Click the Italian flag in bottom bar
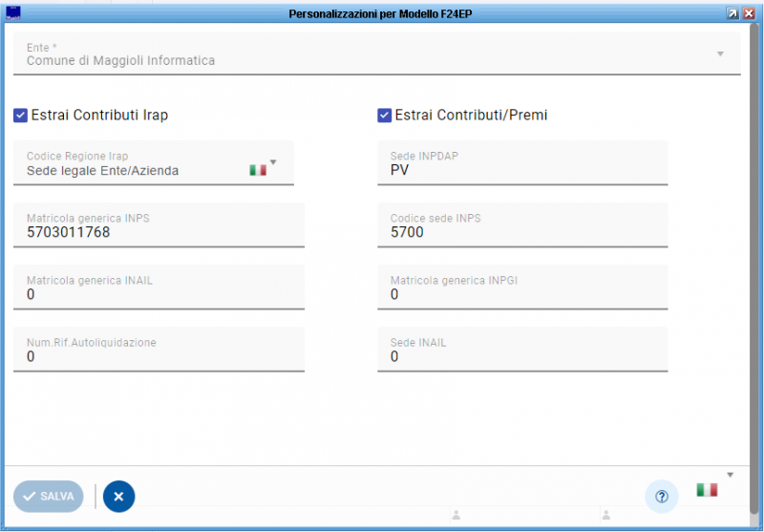This screenshot has height=532, width=764. (707, 490)
